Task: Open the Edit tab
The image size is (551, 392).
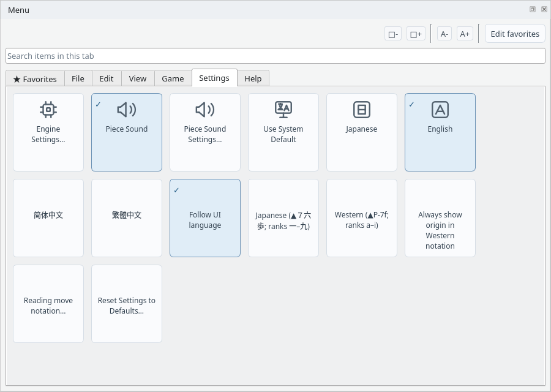Action: (107, 79)
